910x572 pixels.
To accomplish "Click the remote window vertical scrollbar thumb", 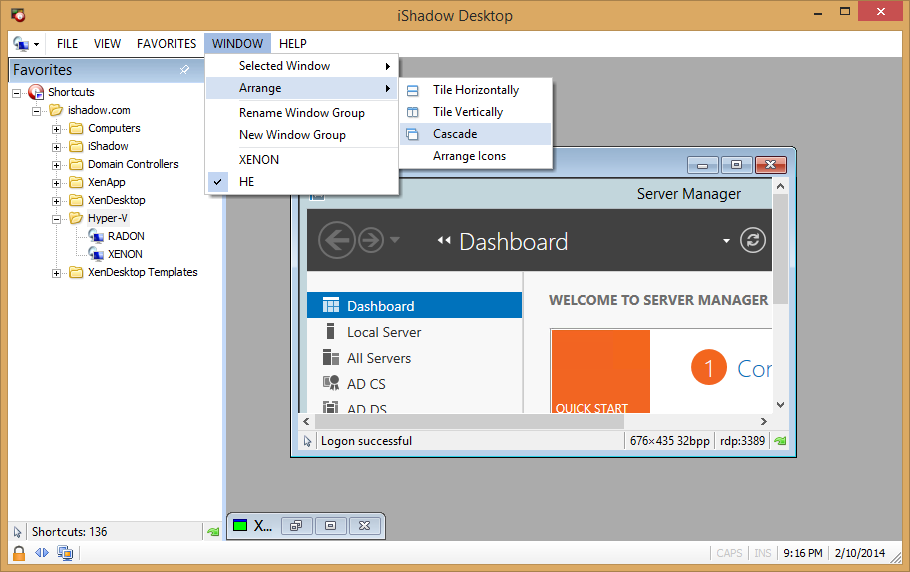I will tap(781, 249).
